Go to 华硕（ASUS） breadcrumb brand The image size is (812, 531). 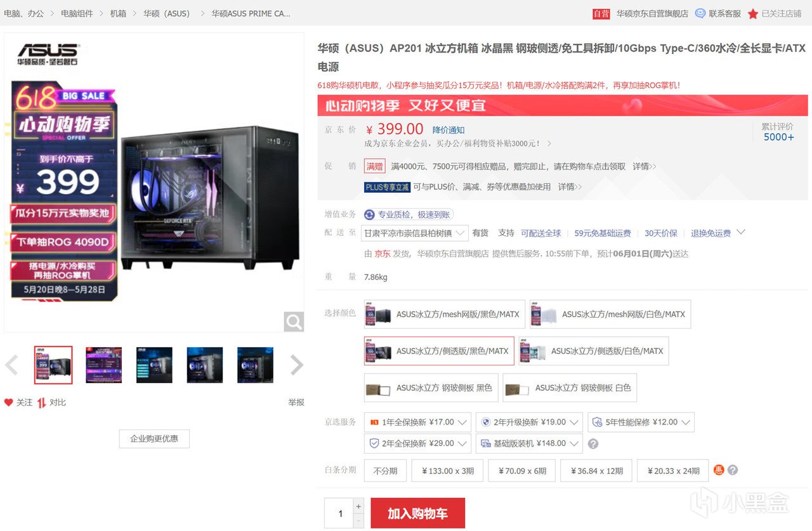167,13
